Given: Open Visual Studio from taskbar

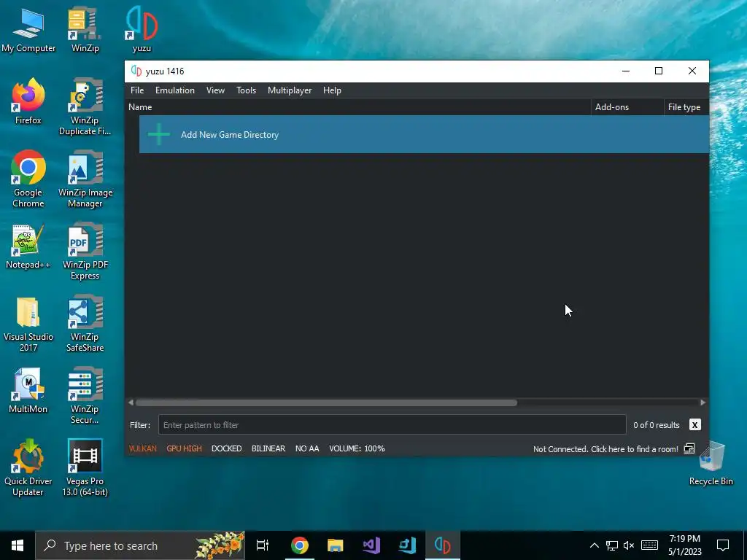Looking at the screenshot, I should (x=371, y=545).
